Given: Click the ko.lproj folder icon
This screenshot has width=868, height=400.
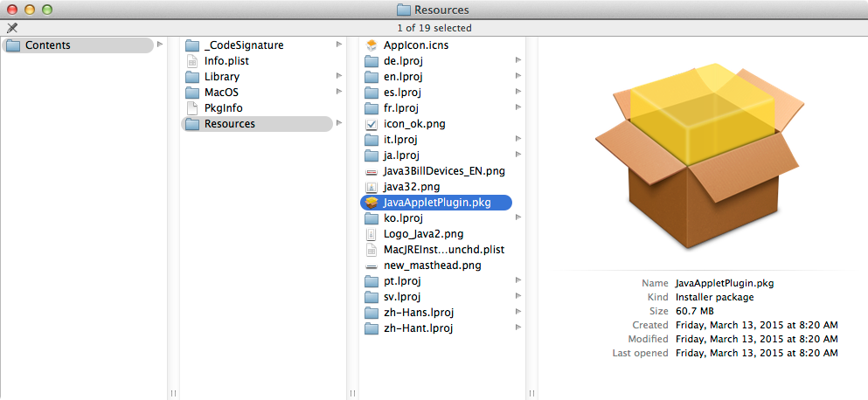Looking at the screenshot, I should [372, 218].
